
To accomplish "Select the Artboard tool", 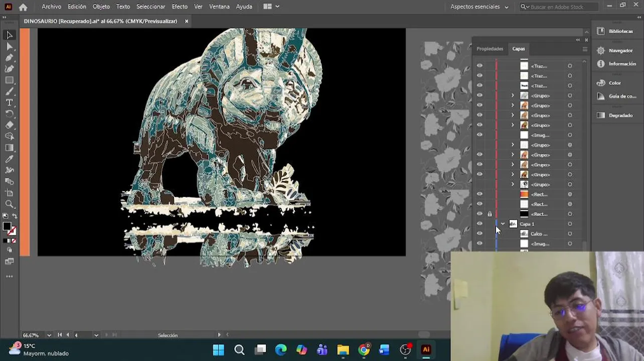I will [x=9, y=193].
